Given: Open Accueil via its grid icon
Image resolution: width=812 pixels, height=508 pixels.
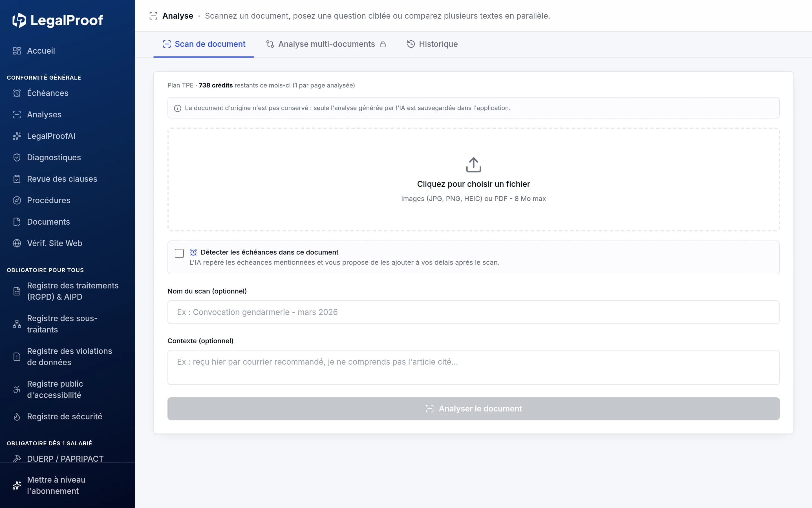Looking at the screenshot, I should click(x=17, y=51).
